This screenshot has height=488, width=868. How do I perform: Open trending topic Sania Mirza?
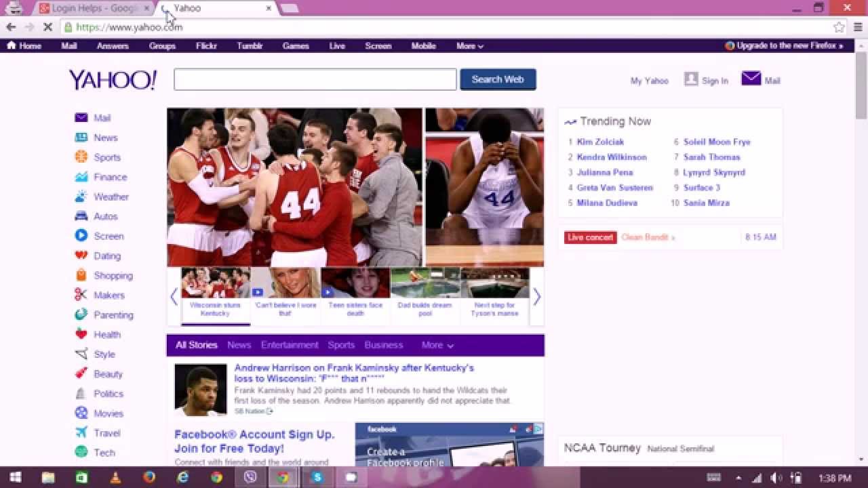(706, 203)
